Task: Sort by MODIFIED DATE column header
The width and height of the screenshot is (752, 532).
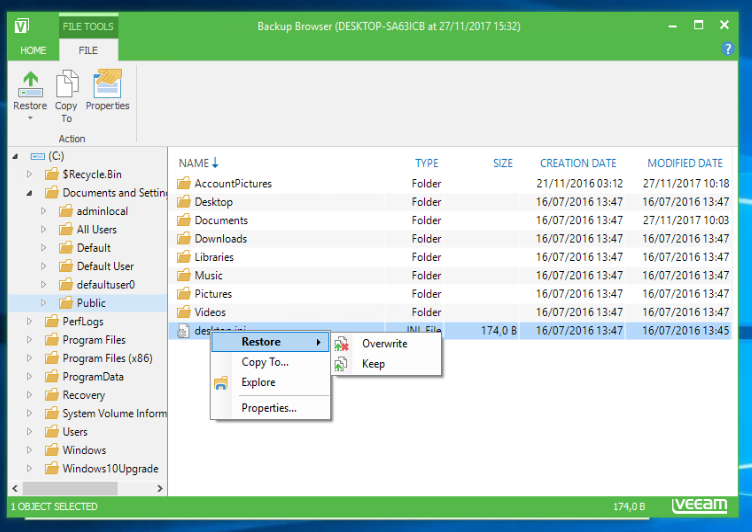Action: tap(685, 163)
